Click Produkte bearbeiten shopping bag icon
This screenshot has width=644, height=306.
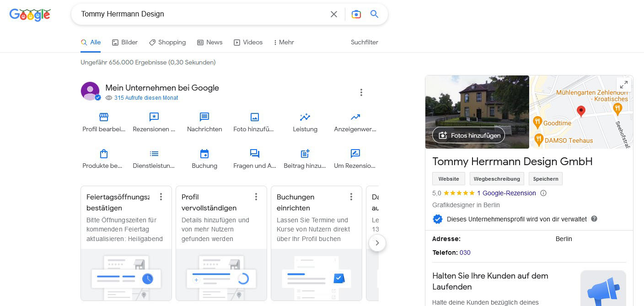coord(104,154)
